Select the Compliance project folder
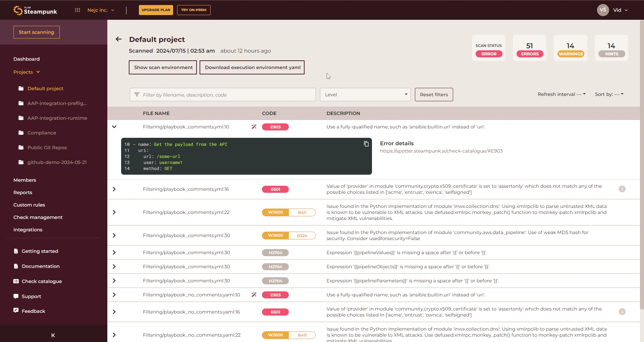This screenshot has height=342, width=644. click(x=42, y=133)
